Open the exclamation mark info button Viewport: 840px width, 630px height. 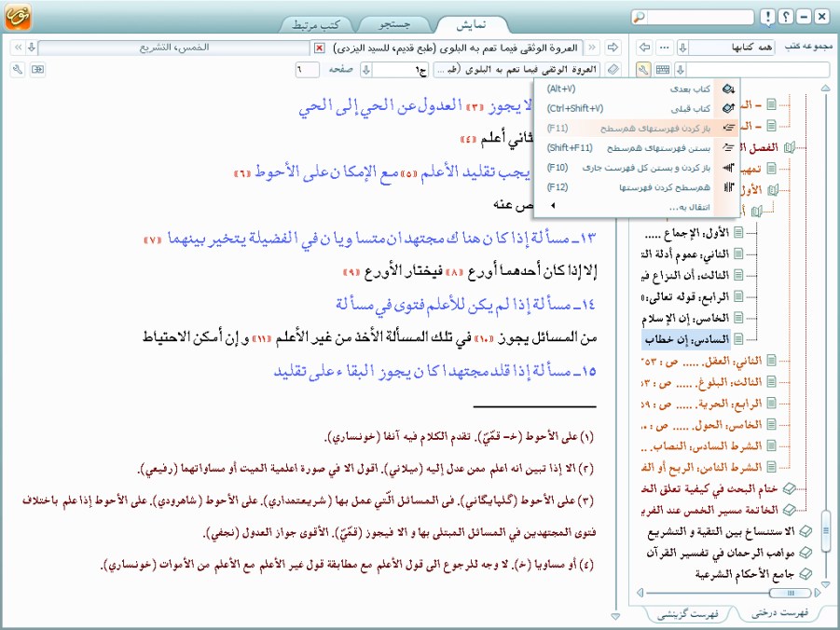click(x=768, y=17)
